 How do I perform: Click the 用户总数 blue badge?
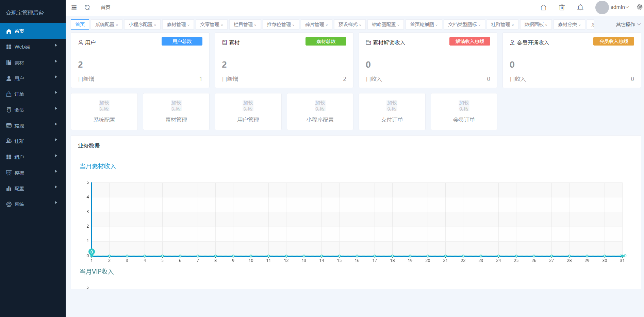click(182, 41)
